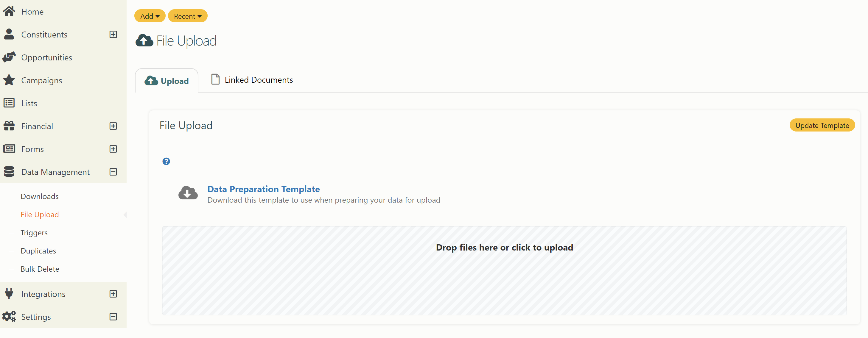Viewport: 868px width, 338px height.
Task: Select the Upload tab
Action: click(167, 81)
